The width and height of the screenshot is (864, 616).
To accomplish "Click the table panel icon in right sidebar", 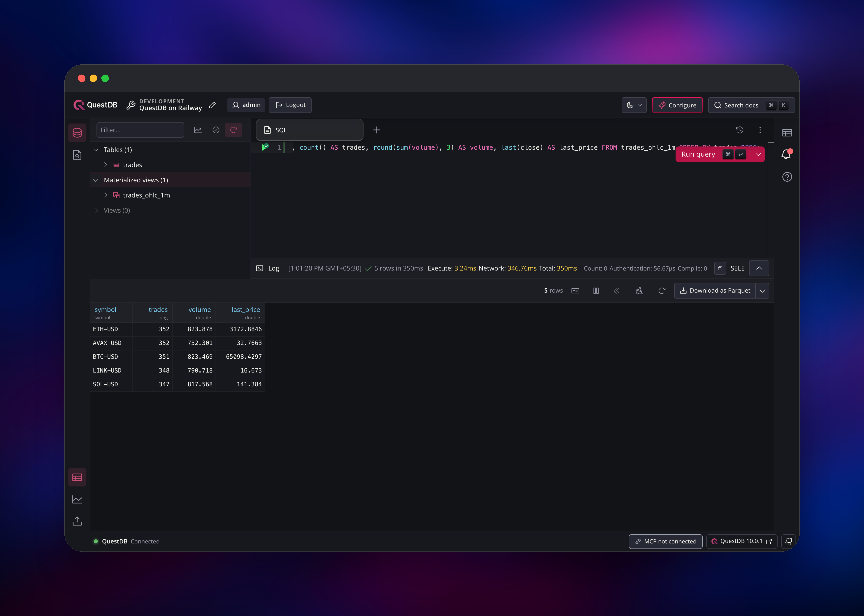I will [787, 133].
